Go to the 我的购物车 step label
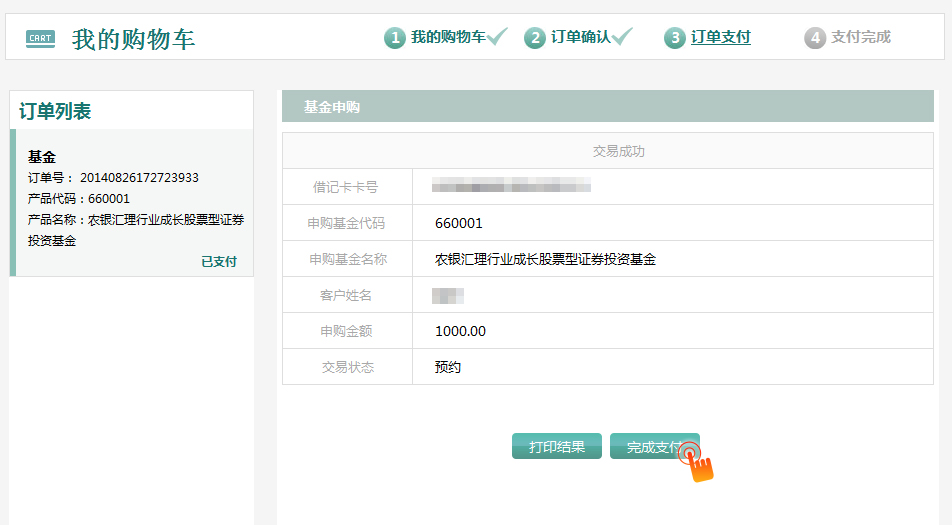The width and height of the screenshot is (952, 525). coord(448,37)
